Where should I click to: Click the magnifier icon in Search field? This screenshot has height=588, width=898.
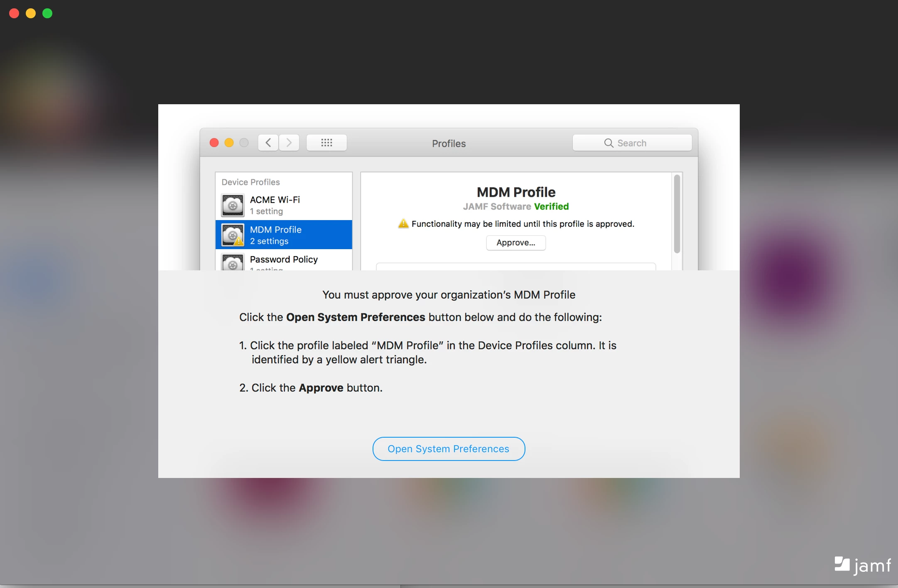click(608, 143)
